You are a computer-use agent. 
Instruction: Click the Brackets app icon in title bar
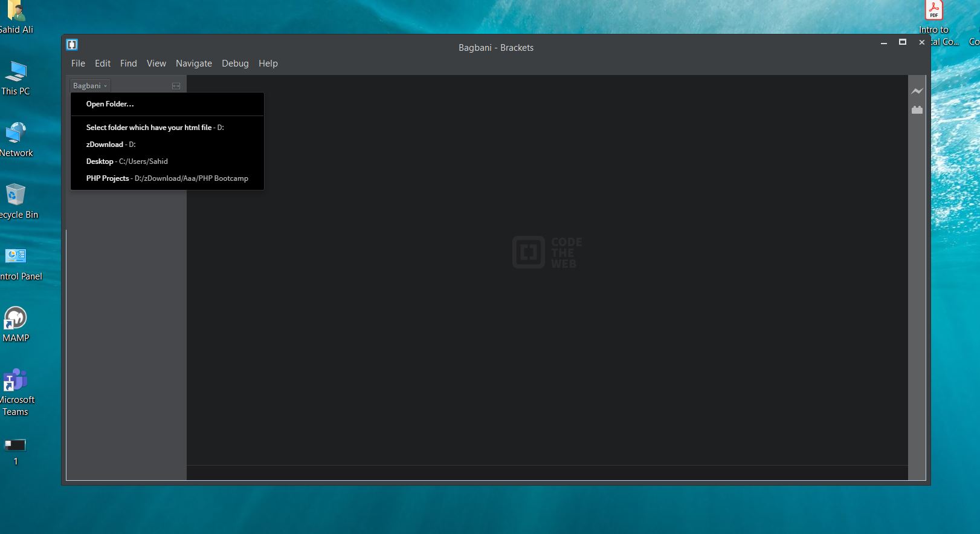[72, 45]
